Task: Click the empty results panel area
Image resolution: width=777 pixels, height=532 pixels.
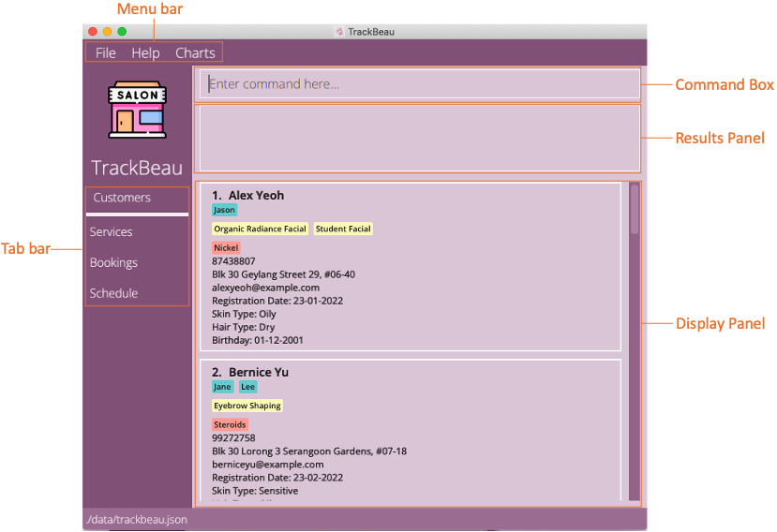Action: pyautogui.click(x=420, y=139)
